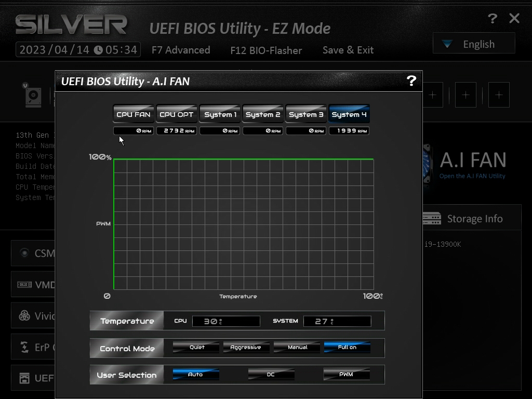The width and height of the screenshot is (532, 399).
Task: Set control mode to Quiet
Action: tap(196, 347)
